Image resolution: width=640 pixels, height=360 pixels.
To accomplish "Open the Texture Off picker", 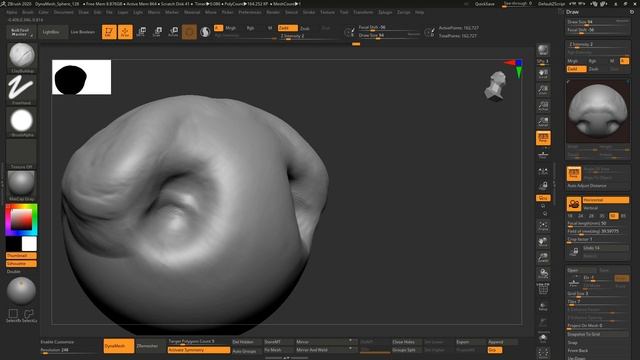I will 22,153.
